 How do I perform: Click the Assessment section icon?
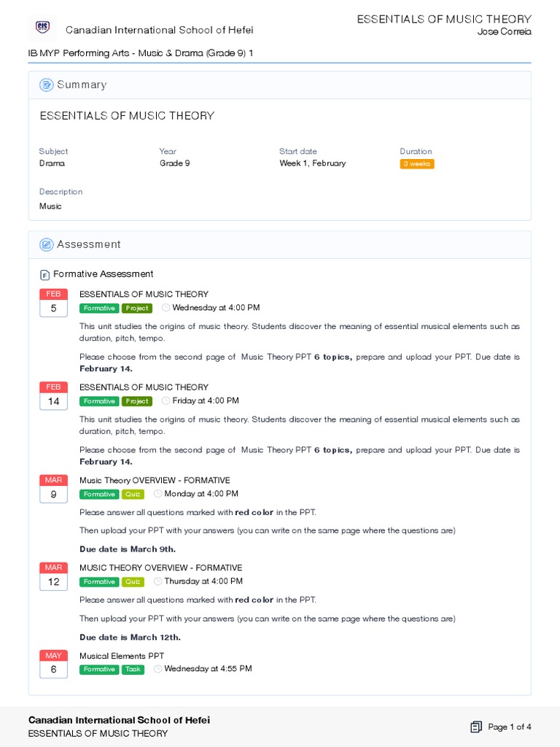(47, 245)
